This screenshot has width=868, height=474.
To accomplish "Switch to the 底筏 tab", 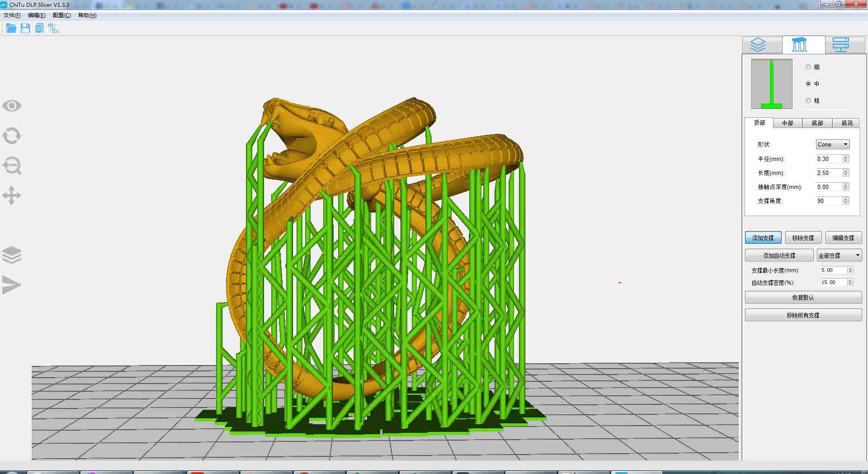I will [x=847, y=123].
